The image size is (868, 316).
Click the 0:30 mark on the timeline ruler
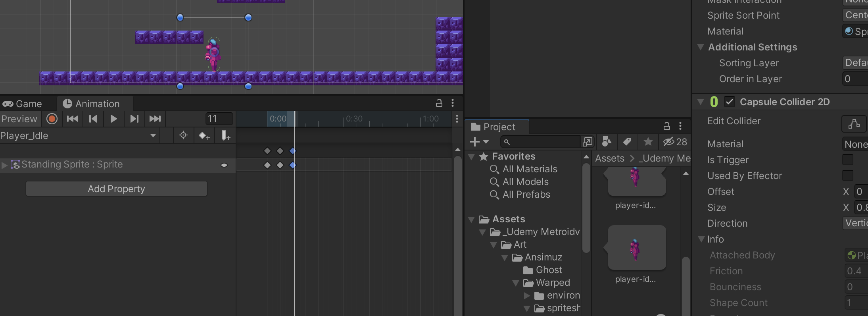click(x=354, y=119)
